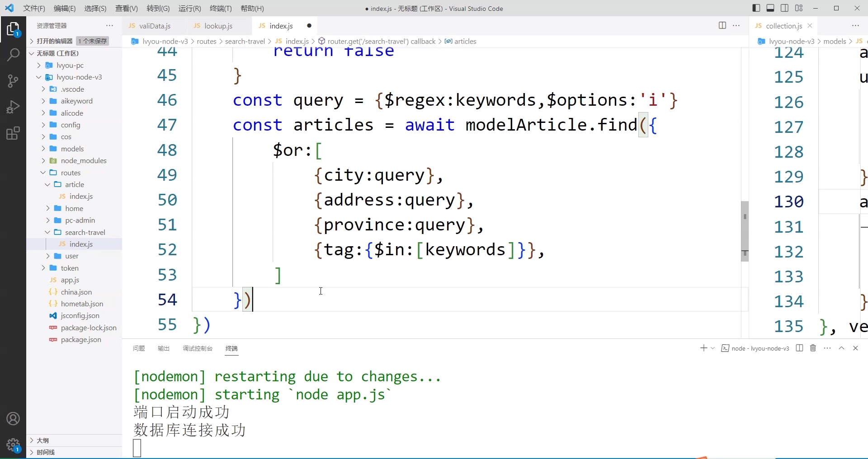
Task: Open the terminal launch profile dropdown
Action: (x=712, y=348)
